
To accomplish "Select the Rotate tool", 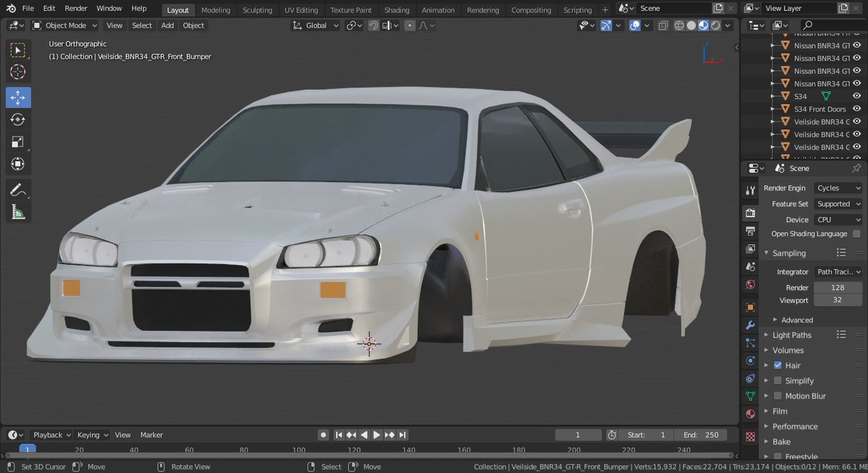I will [18, 119].
